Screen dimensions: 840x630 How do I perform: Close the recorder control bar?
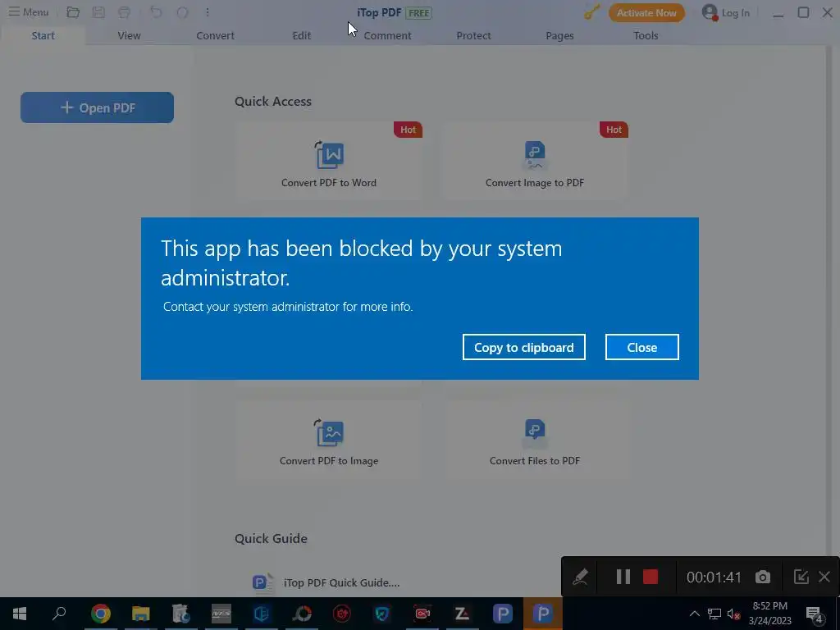824,577
